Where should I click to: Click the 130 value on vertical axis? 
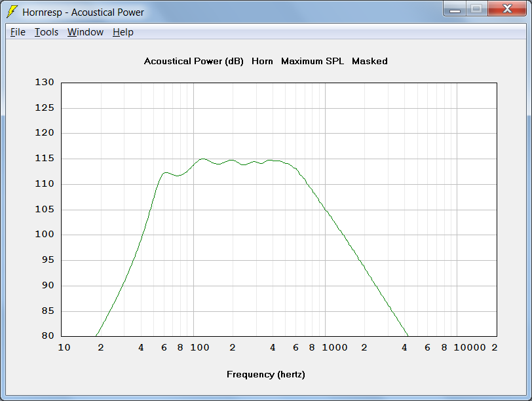click(x=45, y=83)
